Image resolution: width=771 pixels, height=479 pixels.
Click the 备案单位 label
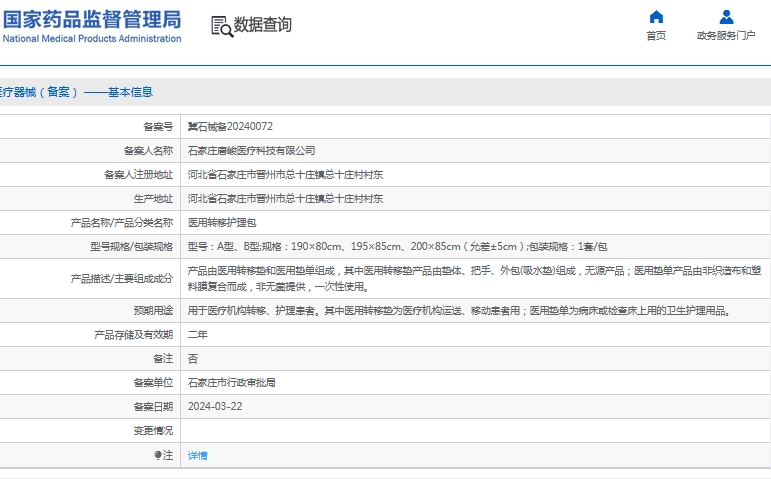tap(153, 383)
